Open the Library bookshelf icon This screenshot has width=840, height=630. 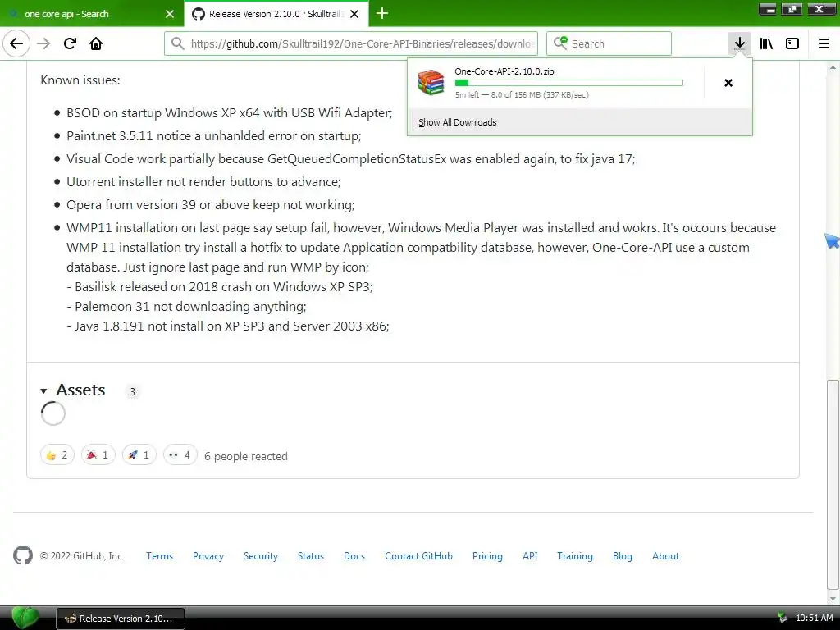click(x=766, y=43)
